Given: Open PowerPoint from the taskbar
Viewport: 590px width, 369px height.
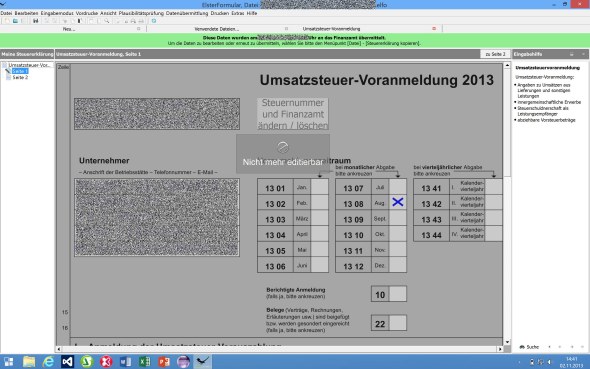Looking at the screenshot, I should point(164,362).
